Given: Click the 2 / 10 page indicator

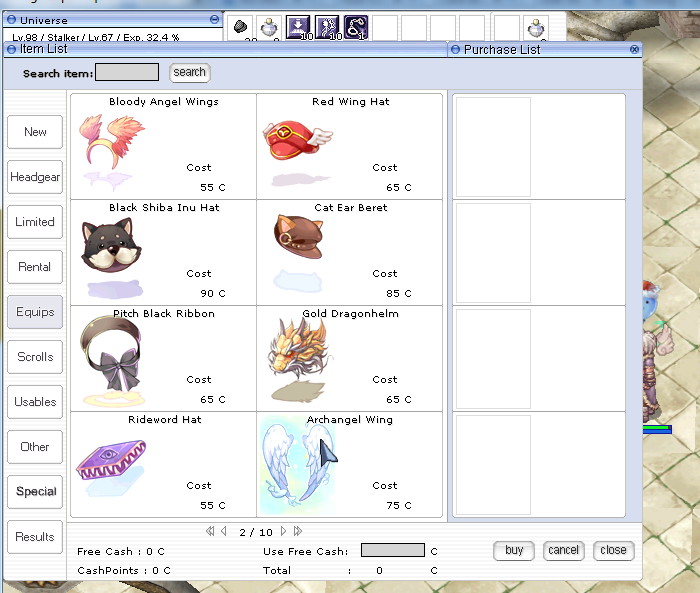Looking at the screenshot, I should pyautogui.click(x=256, y=532).
